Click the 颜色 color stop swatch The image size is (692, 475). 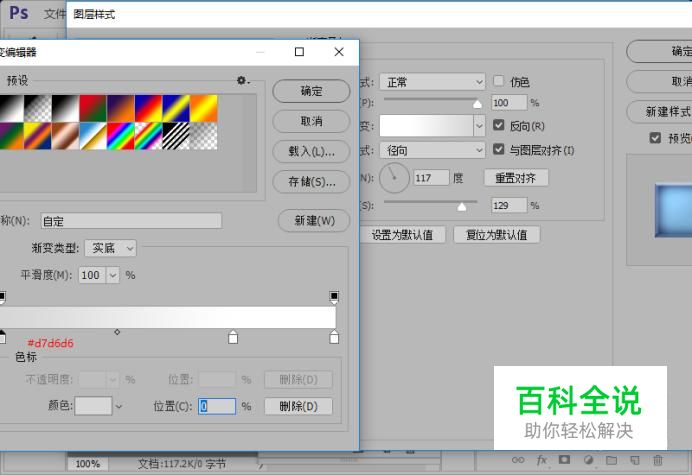click(94, 406)
